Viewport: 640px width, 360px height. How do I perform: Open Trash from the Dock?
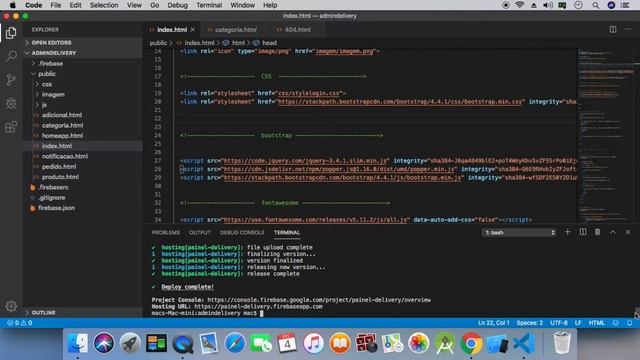(x=562, y=343)
